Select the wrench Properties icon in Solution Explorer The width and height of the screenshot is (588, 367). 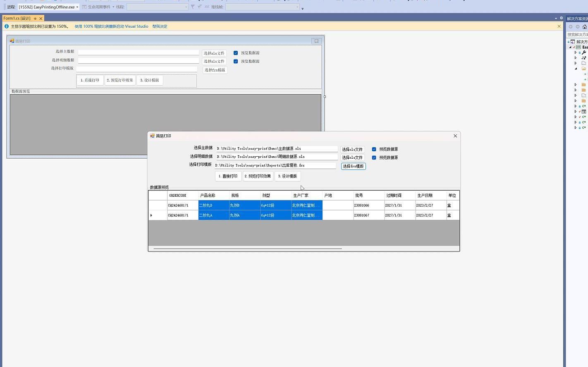coord(584,52)
